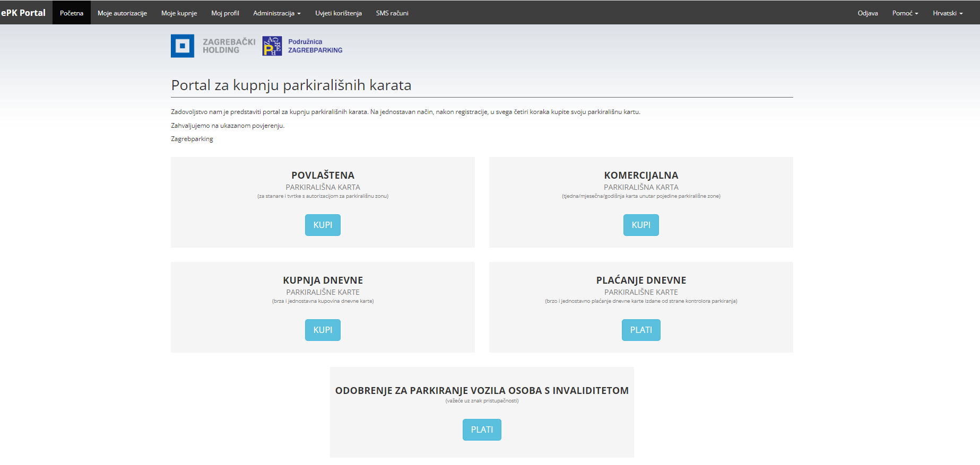Click KUPI under Komercijalna parkirališna karta
Image resolution: width=980 pixels, height=465 pixels.
coord(641,225)
